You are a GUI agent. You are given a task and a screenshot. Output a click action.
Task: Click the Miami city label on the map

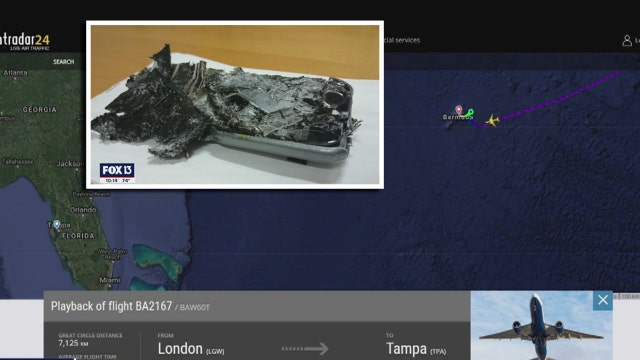(x=110, y=280)
